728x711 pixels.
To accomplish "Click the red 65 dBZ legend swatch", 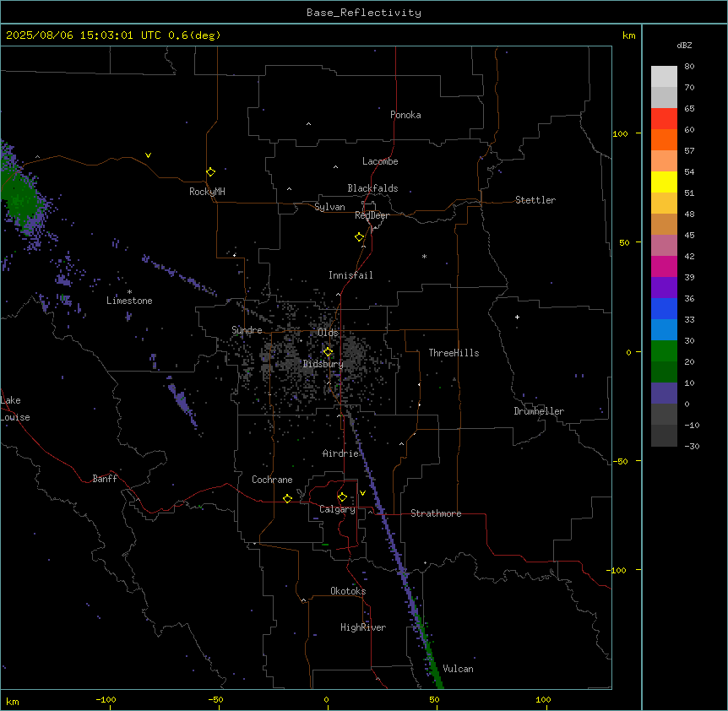I will (664, 119).
